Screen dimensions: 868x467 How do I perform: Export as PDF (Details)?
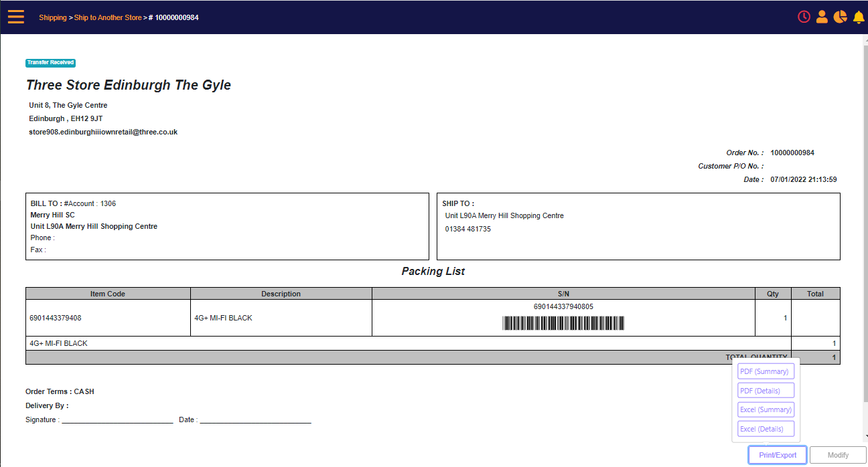pyautogui.click(x=766, y=391)
